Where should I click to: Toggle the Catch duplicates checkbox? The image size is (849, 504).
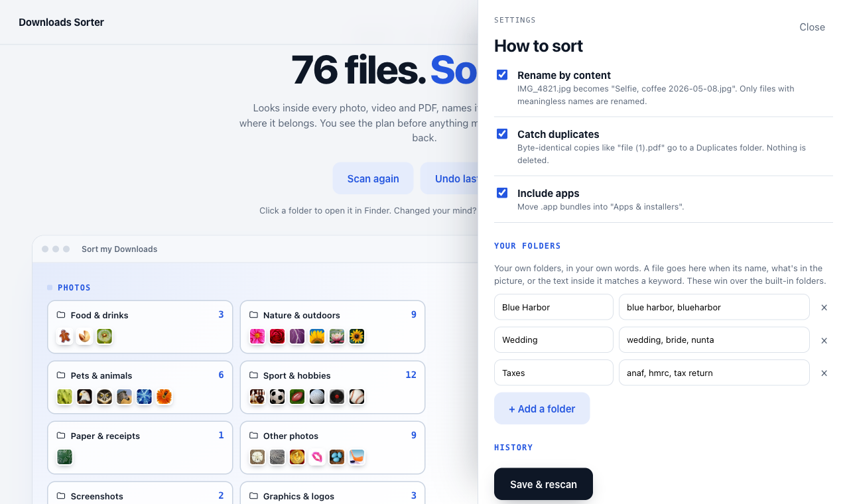coord(502,134)
